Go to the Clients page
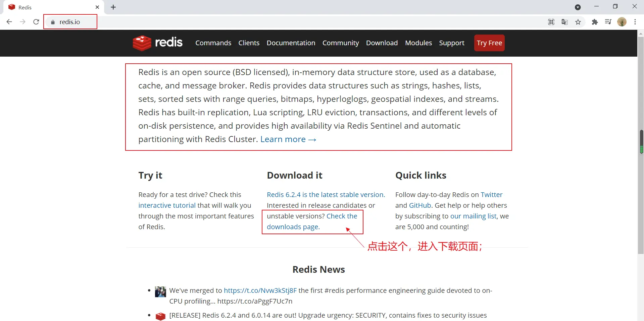Viewport: 644px width, 321px height. (249, 43)
